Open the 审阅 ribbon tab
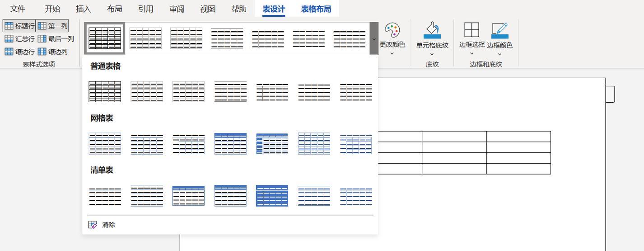Viewport: 644px width, 251px height. point(177,9)
